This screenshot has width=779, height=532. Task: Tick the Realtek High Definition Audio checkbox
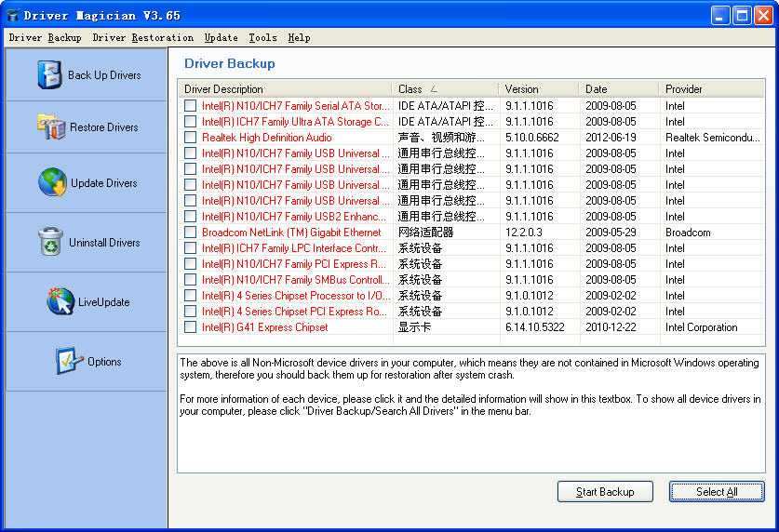click(190, 138)
